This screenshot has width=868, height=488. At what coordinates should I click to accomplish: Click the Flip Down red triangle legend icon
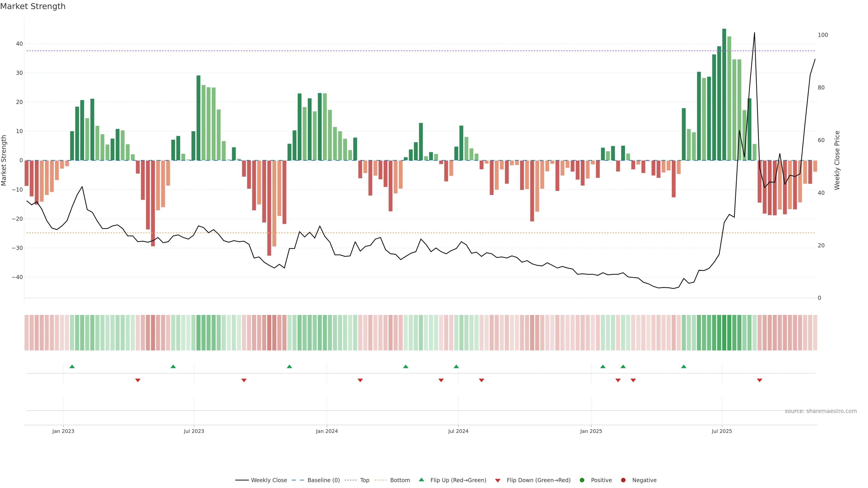click(x=498, y=481)
